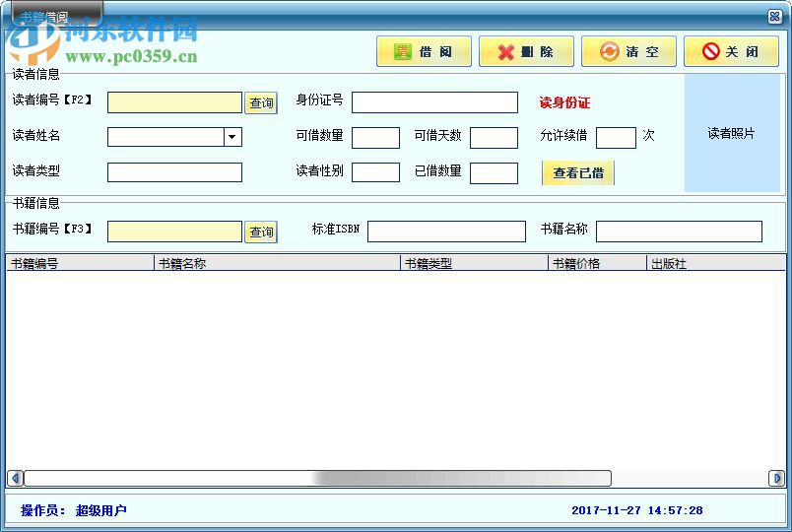Click the horizontal scrollbar thumb
792x532 pixels.
(318, 478)
